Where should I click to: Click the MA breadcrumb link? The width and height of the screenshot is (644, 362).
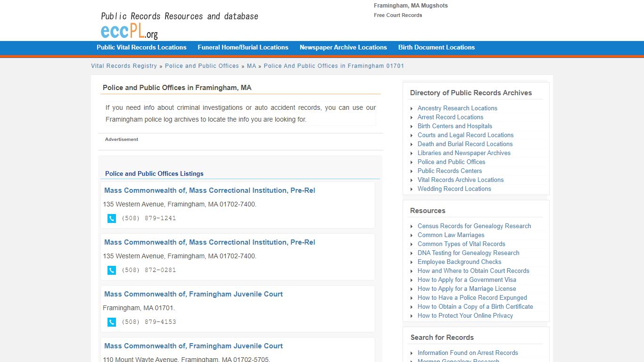pos(251,66)
